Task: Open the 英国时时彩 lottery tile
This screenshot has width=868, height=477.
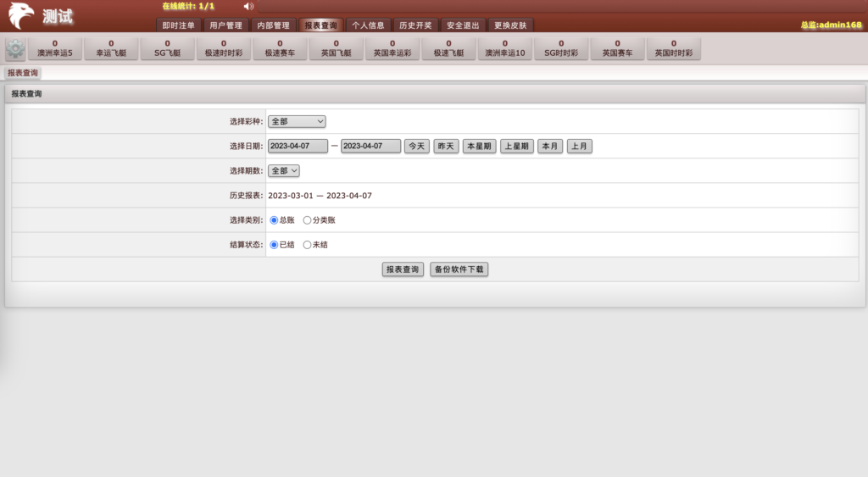Action: (x=674, y=48)
